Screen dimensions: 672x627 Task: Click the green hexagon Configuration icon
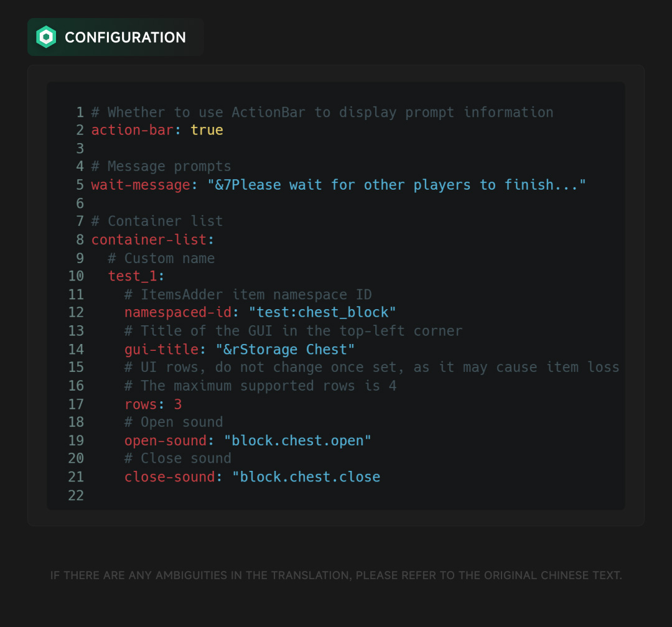pyautogui.click(x=46, y=37)
